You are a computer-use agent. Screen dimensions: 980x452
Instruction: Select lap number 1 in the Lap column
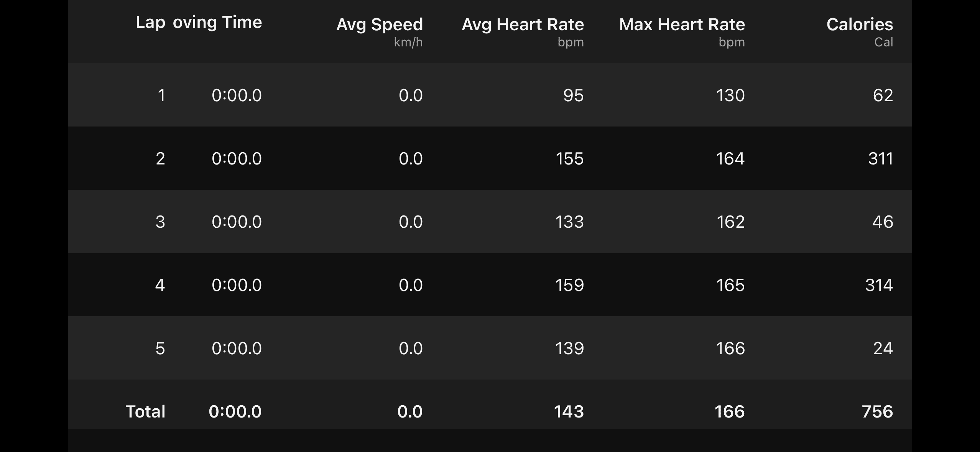[x=161, y=95]
